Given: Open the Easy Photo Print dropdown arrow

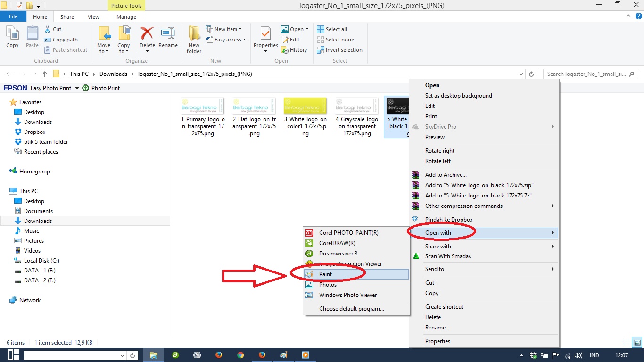Looking at the screenshot, I should pyautogui.click(x=77, y=88).
